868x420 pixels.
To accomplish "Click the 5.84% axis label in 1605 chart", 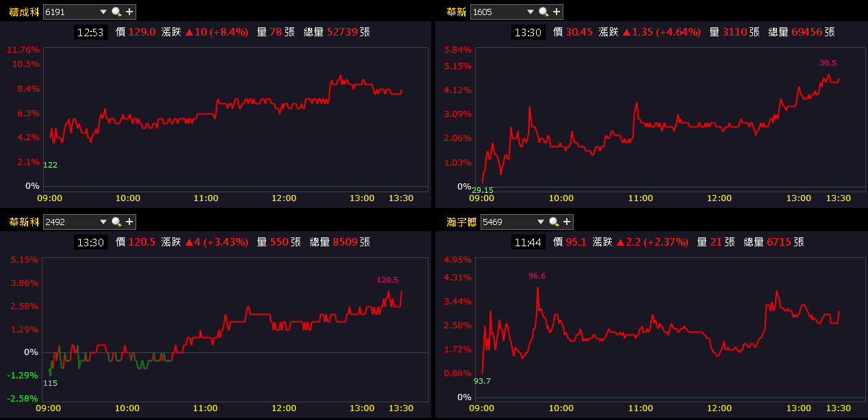I will click(x=457, y=50).
